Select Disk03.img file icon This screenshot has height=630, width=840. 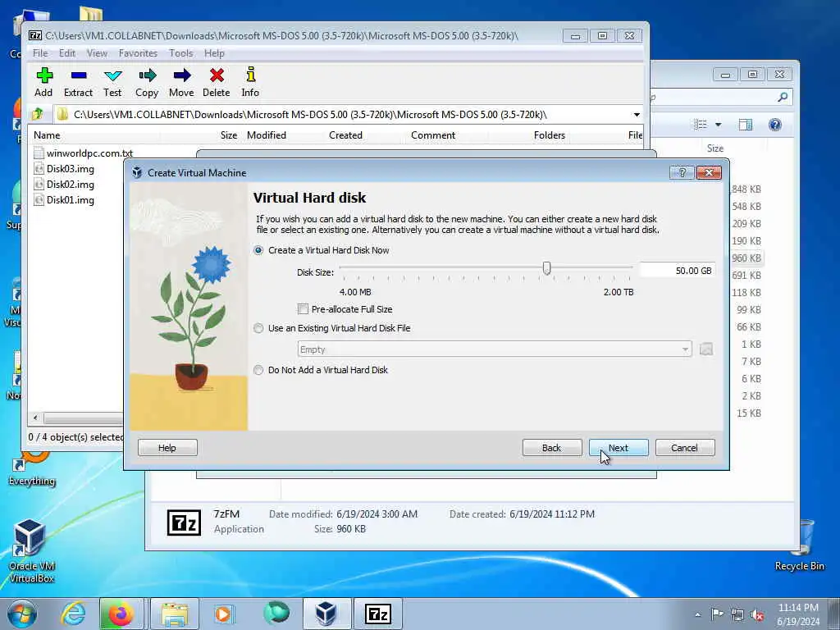tap(39, 169)
